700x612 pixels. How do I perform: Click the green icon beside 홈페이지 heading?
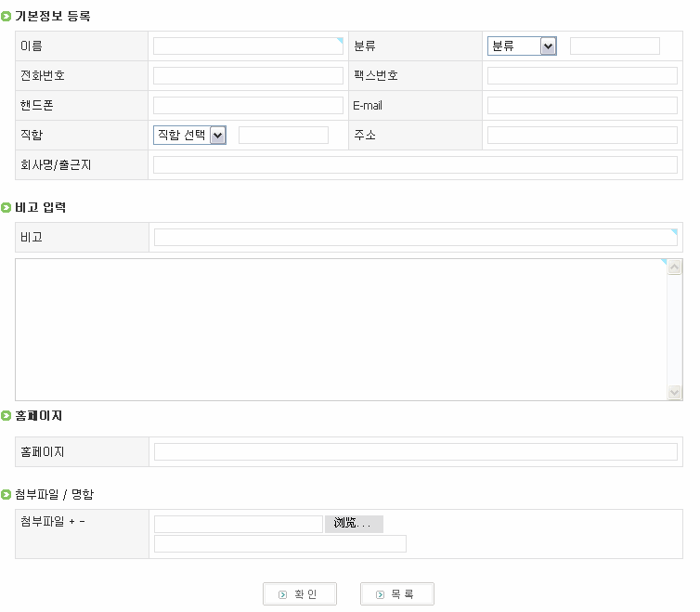click(x=6, y=416)
